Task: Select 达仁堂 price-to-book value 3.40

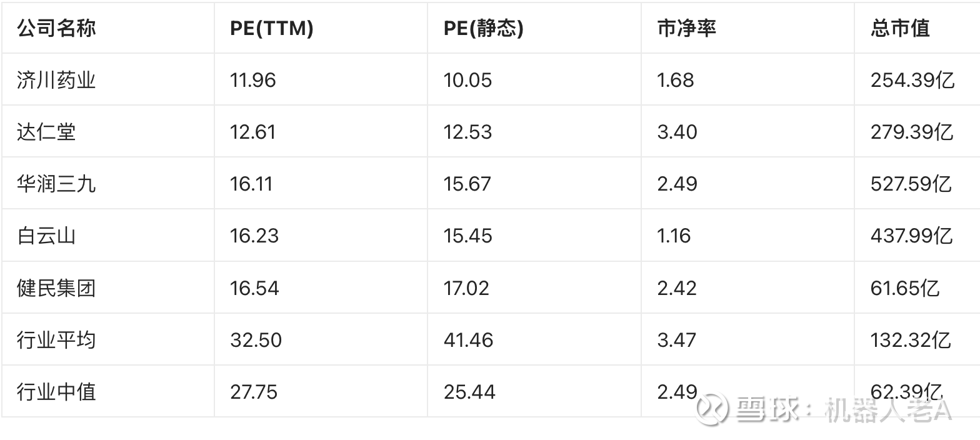Action: coord(677,132)
